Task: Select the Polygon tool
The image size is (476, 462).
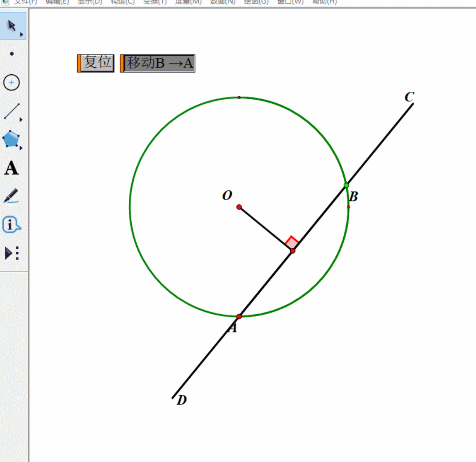Action: click(11, 139)
